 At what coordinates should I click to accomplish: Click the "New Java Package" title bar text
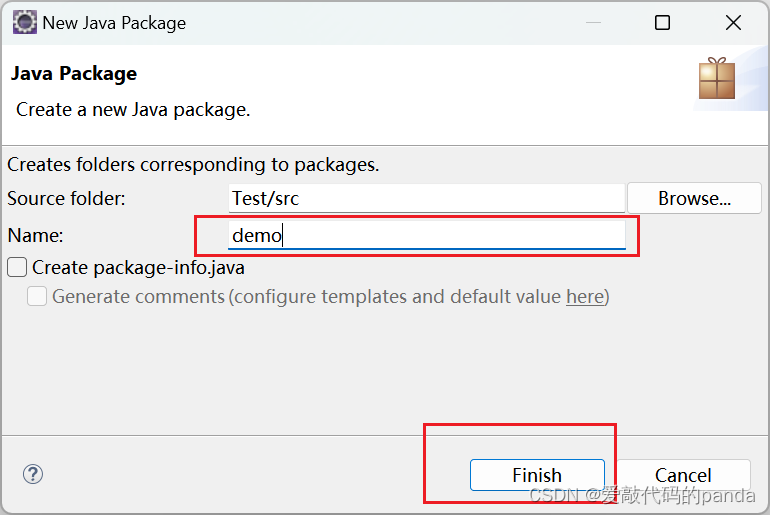[114, 23]
